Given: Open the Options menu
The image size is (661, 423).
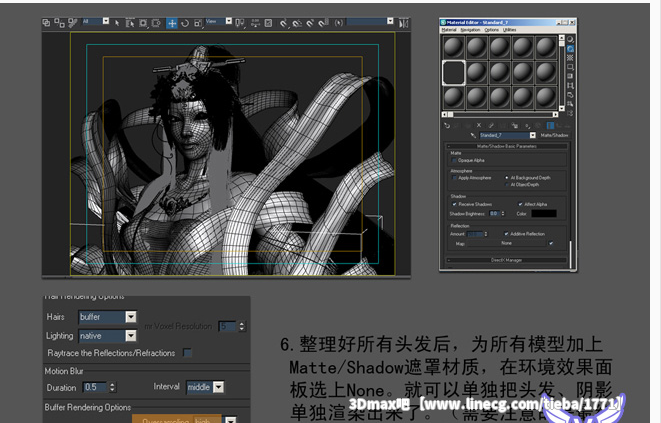Looking at the screenshot, I should point(492,30).
